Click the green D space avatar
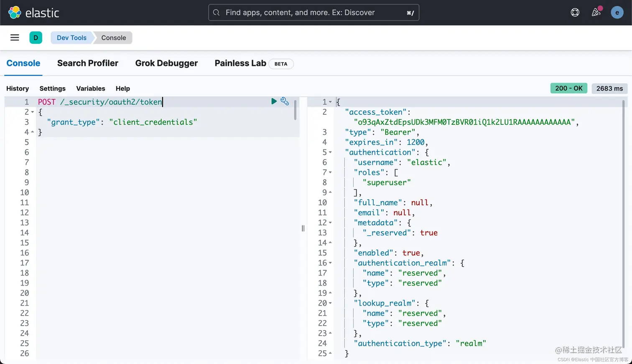632x364 pixels. pos(36,38)
